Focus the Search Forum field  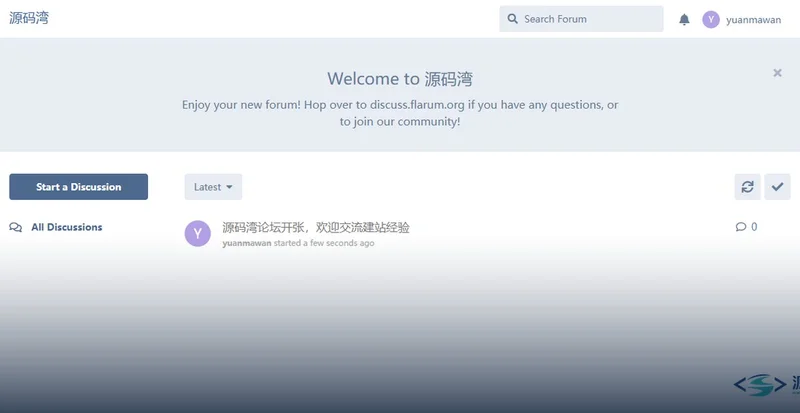[581, 19]
